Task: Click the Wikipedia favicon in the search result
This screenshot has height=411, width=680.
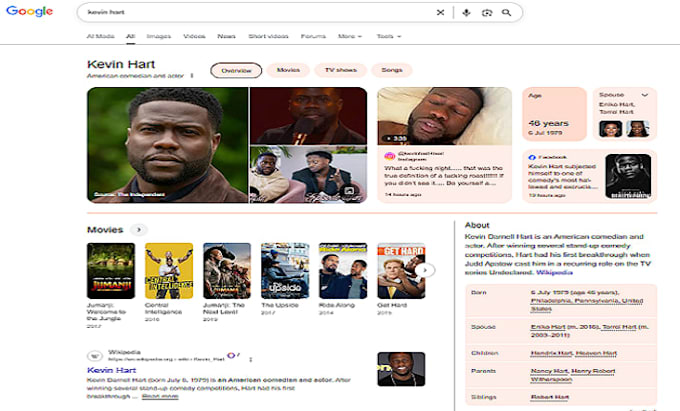Action: tap(95, 356)
